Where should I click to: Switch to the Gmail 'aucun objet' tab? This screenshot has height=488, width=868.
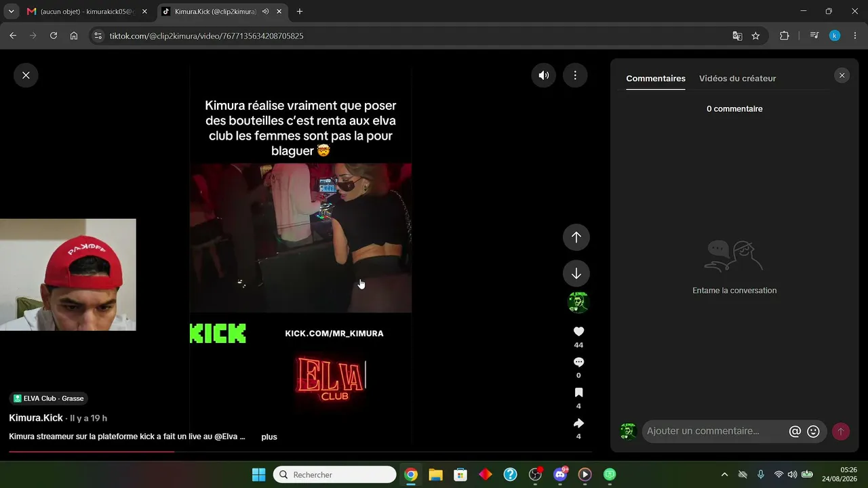pos(87,12)
